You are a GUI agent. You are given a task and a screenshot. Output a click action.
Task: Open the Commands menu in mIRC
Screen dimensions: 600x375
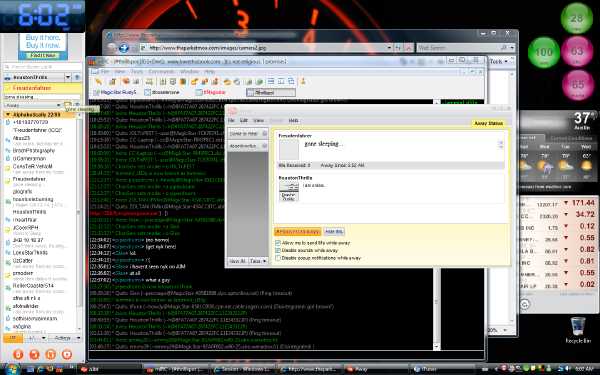tap(161, 72)
